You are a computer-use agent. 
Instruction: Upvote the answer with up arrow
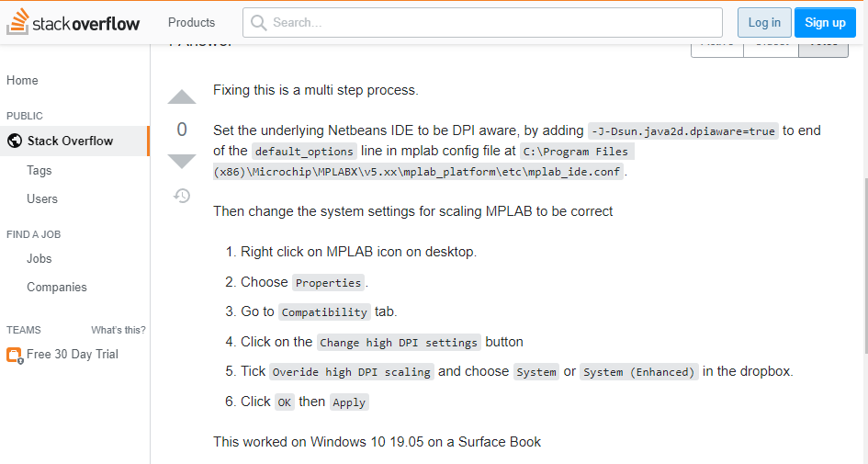click(182, 96)
